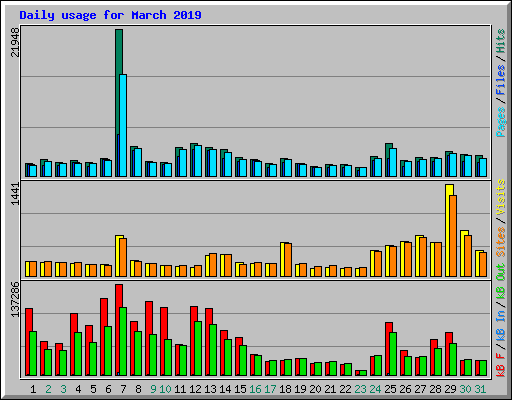Viewport: 512px width, 400px height.
Task: Click day label 14 on the x-axis
Action: [x=225, y=389]
